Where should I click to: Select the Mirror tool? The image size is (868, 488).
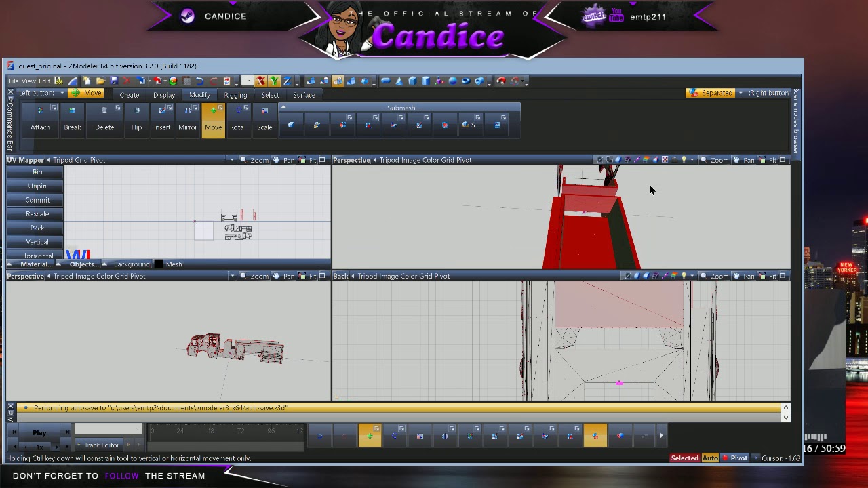188,119
